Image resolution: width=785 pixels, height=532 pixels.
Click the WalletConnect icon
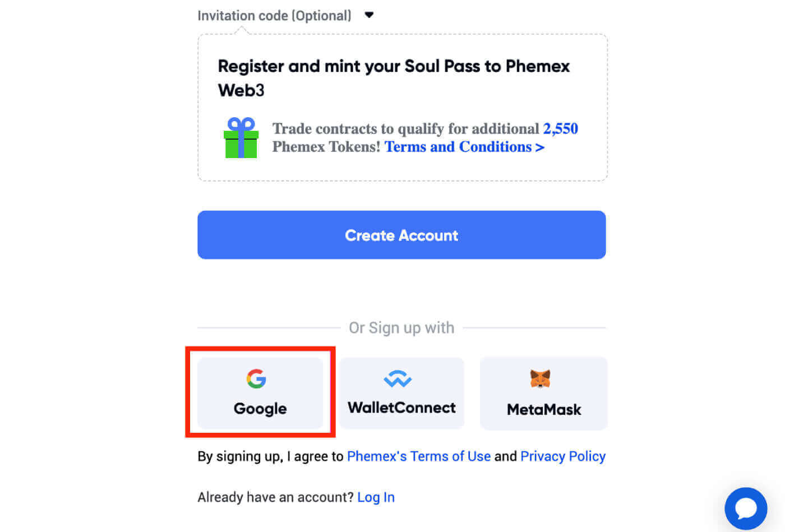click(398, 378)
